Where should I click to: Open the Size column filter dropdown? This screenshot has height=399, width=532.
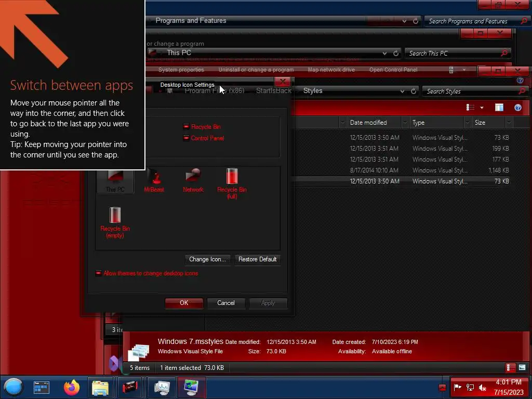(x=509, y=123)
